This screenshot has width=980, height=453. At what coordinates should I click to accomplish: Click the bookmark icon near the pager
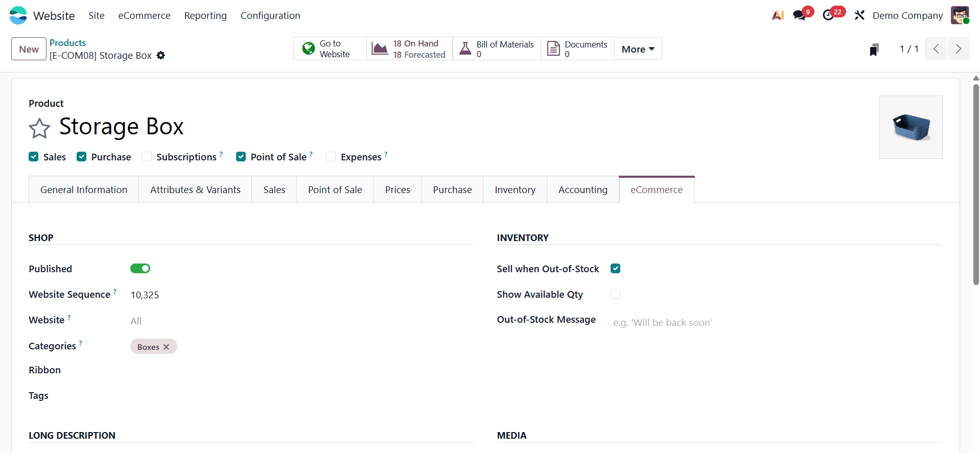tap(874, 49)
